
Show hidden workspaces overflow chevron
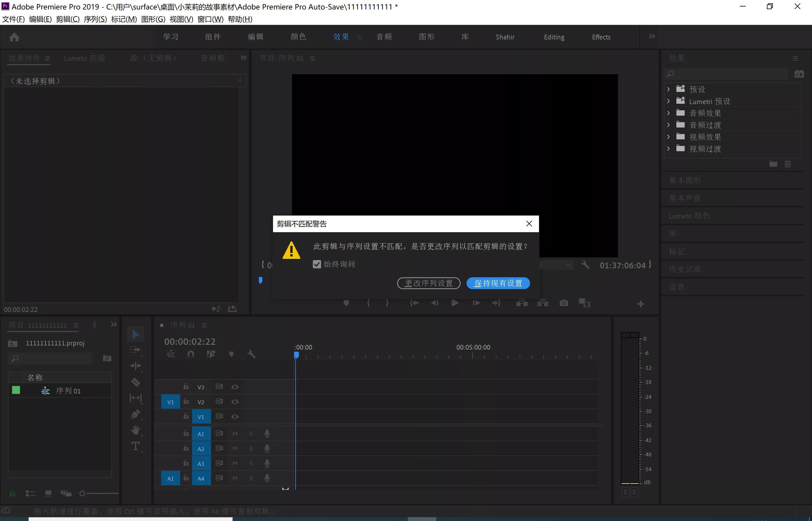click(652, 36)
